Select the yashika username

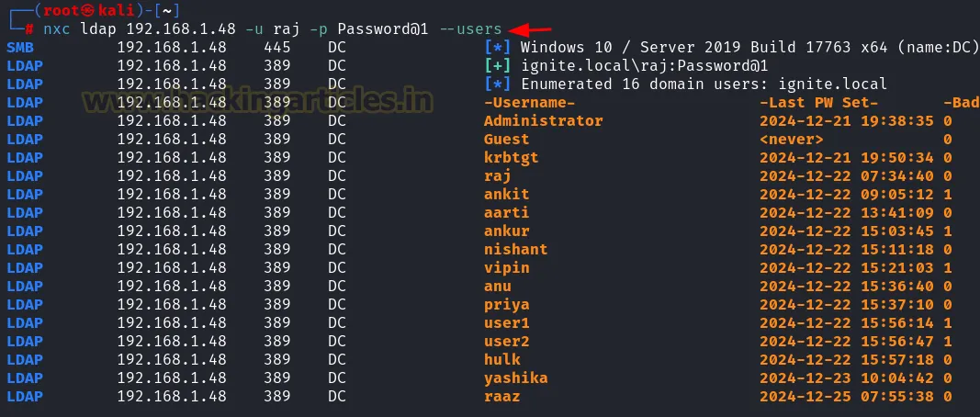tap(515, 378)
